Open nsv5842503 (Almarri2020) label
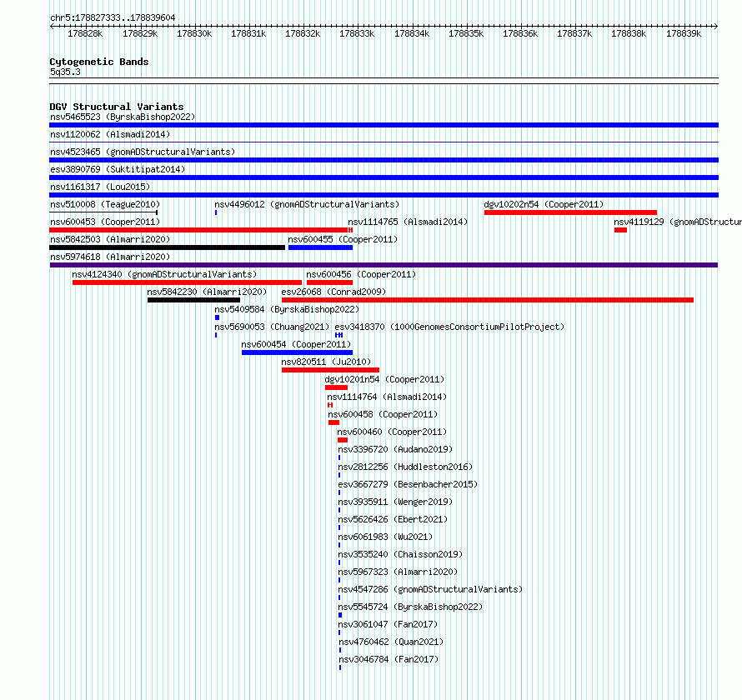Screen dimensions: 742x700 [110, 239]
